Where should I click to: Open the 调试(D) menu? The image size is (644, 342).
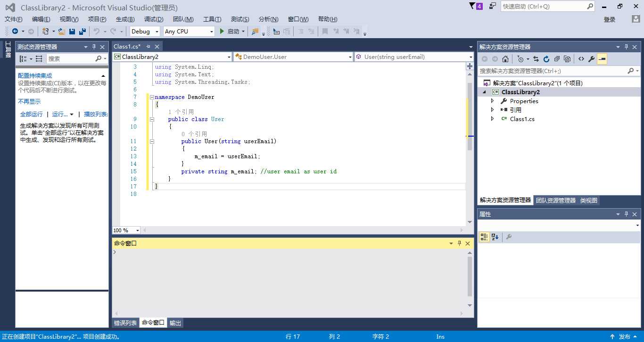(x=154, y=19)
